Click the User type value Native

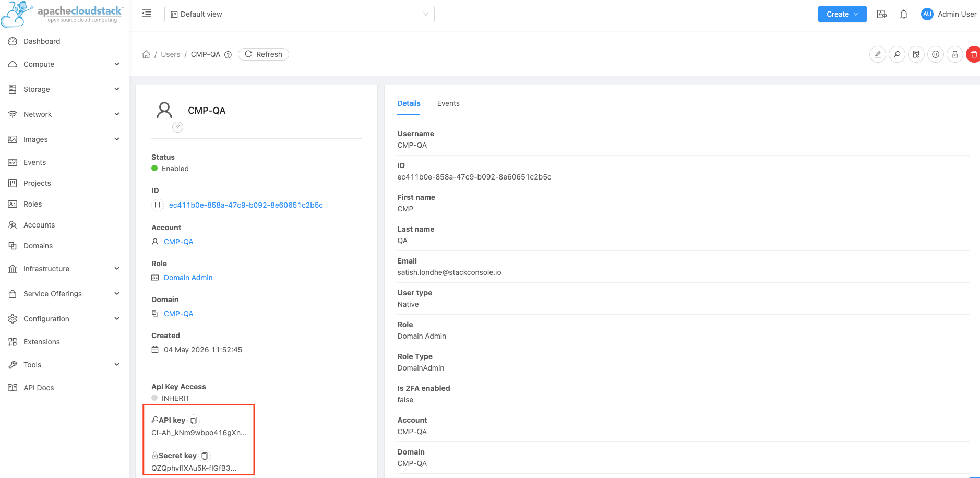tap(408, 304)
